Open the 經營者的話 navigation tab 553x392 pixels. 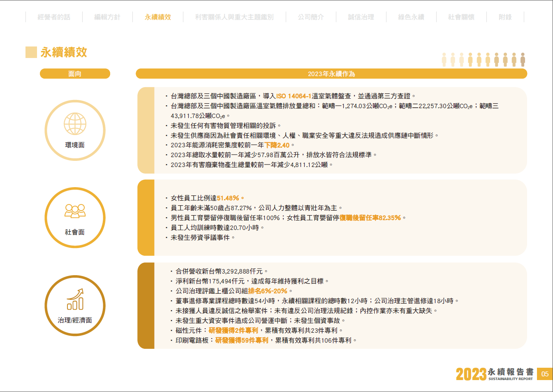[54, 17]
